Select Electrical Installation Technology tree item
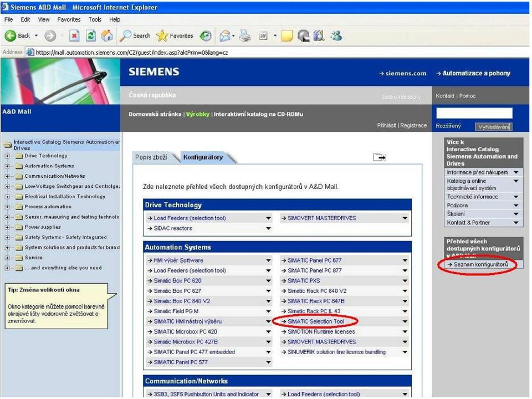The height and width of the screenshot is (399, 532). 65,196
